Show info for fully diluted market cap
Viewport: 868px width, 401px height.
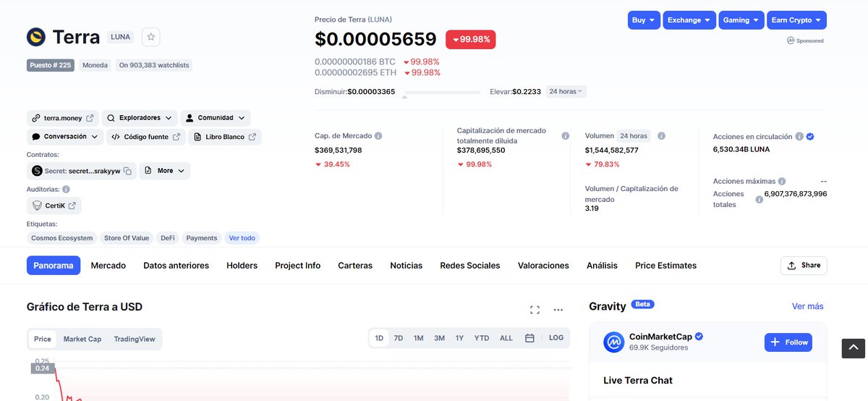[x=566, y=135]
